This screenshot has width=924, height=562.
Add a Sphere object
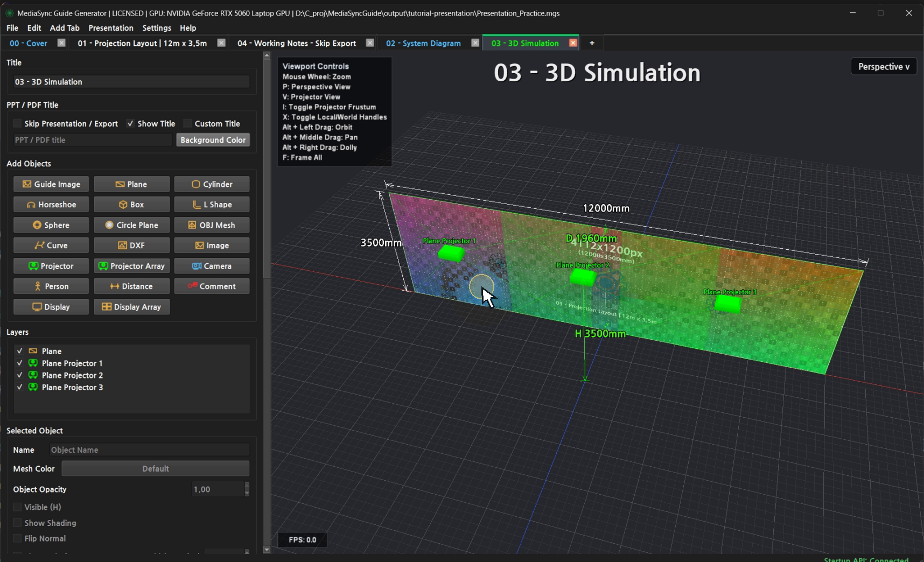51,225
